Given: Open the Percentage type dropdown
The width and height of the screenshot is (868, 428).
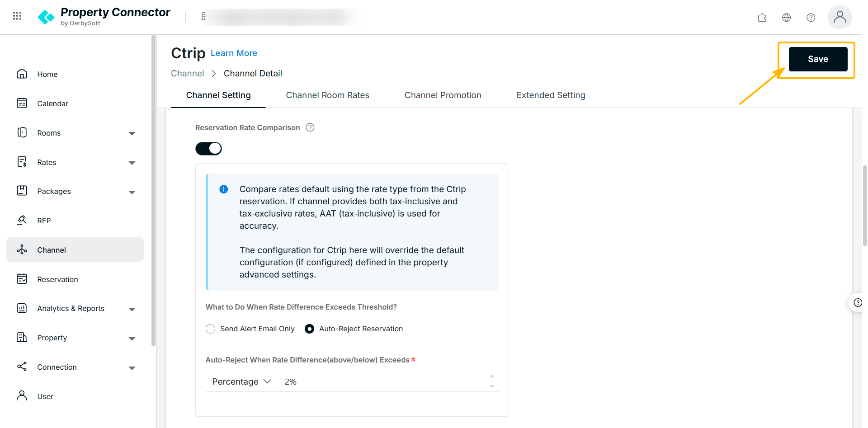Looking at the screenshot, I should tap(242, 382).
